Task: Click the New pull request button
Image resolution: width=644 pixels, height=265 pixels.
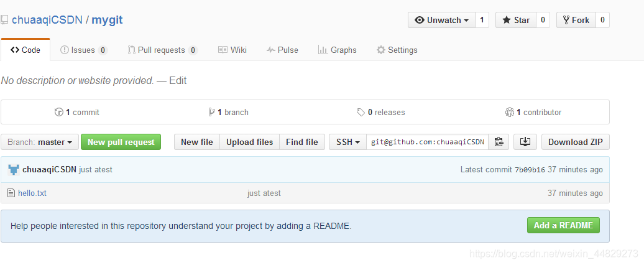Action: click(x=121, y=142)
